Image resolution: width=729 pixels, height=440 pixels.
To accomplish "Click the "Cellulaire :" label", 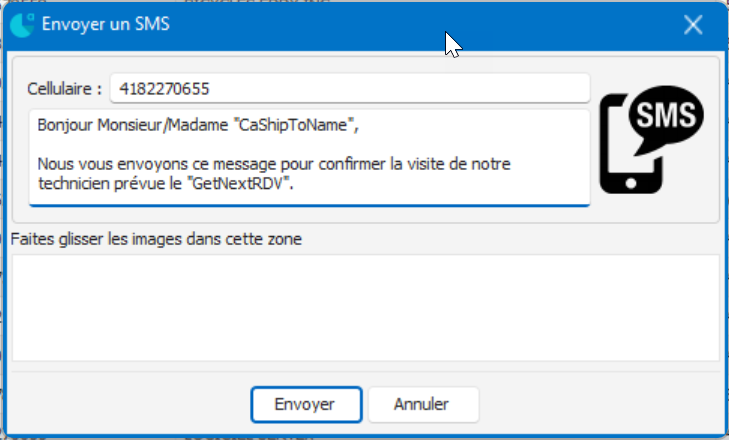I will pos(65,89).
